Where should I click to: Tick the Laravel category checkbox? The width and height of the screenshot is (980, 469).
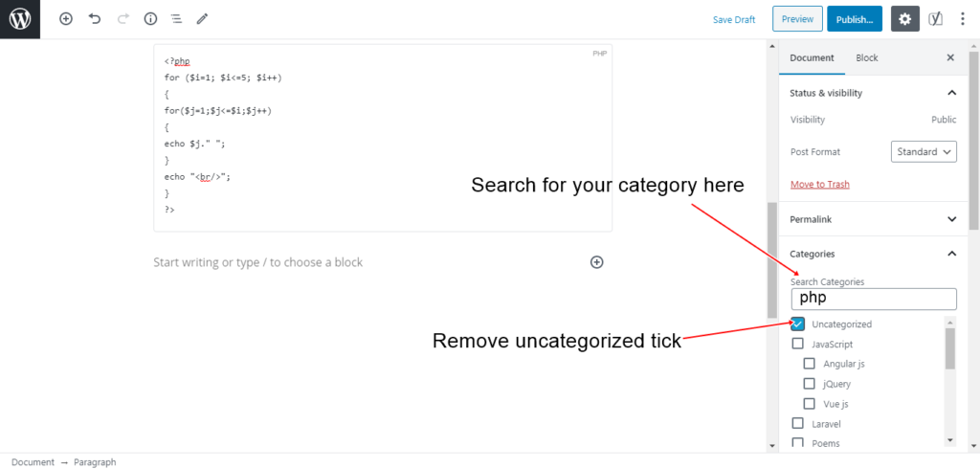(797, 423)
